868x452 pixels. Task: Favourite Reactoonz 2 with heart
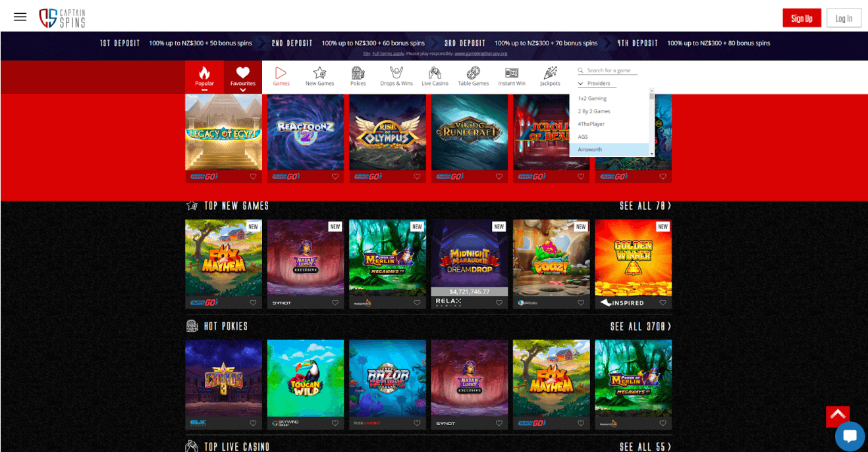click(335, 176)
